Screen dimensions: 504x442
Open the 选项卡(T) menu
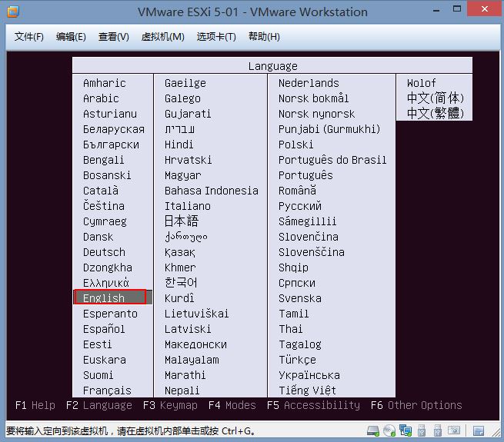coord(216,37)
